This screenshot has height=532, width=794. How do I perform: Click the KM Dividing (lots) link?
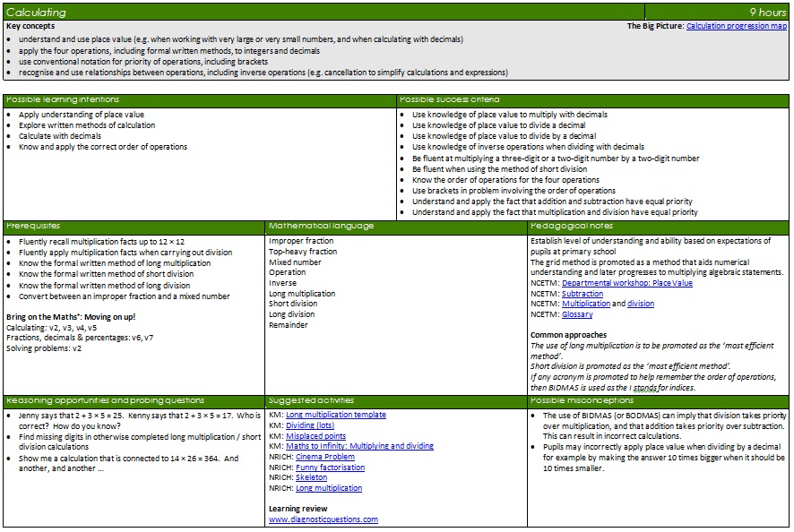click(x=310, y=425)
